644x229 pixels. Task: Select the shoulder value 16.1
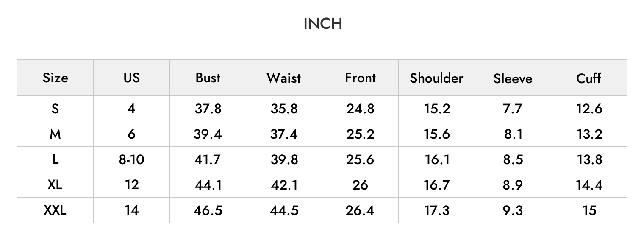click(x=436, y=159)
